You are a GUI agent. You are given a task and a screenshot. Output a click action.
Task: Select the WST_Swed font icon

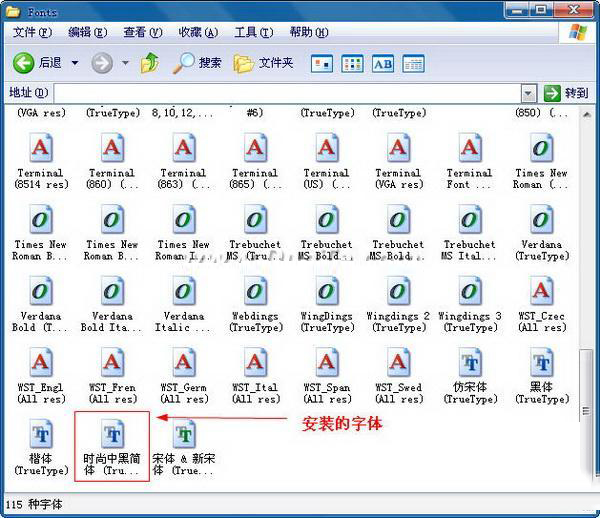point(398,362)
